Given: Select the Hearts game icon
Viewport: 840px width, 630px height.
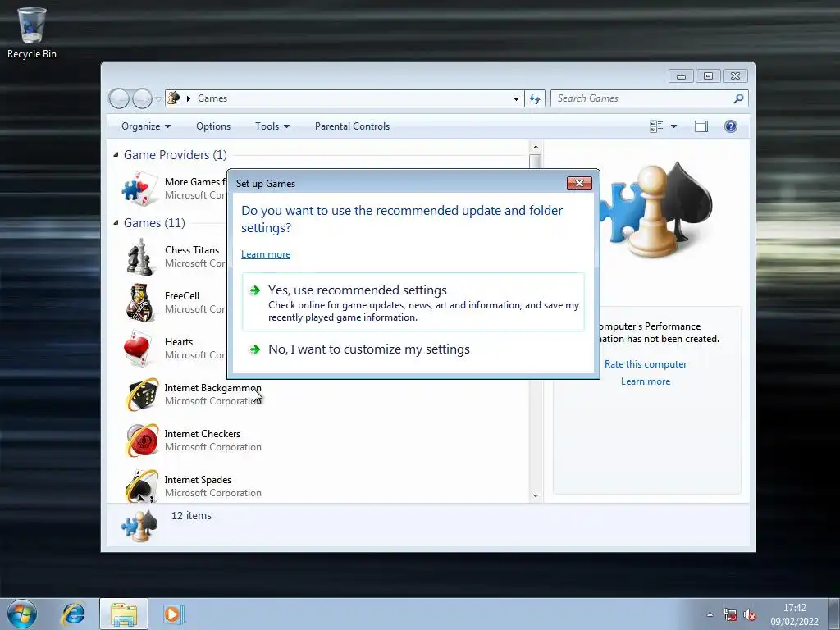Looking at the screenshot, I should (138, 348).
